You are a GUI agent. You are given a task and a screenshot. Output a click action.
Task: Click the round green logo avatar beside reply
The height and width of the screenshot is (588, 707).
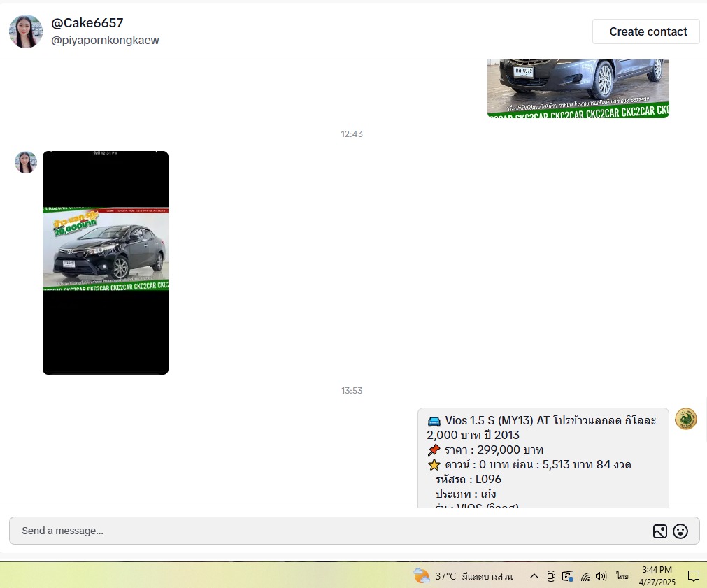click(686, 419)
